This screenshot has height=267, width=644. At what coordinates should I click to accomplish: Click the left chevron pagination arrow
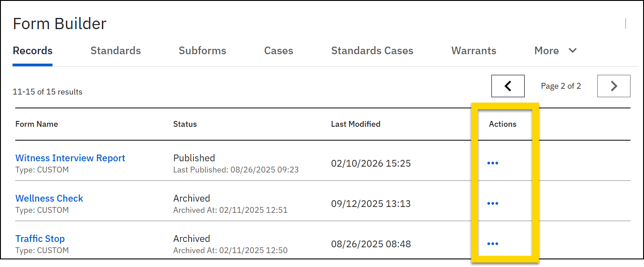coord(508,86)
